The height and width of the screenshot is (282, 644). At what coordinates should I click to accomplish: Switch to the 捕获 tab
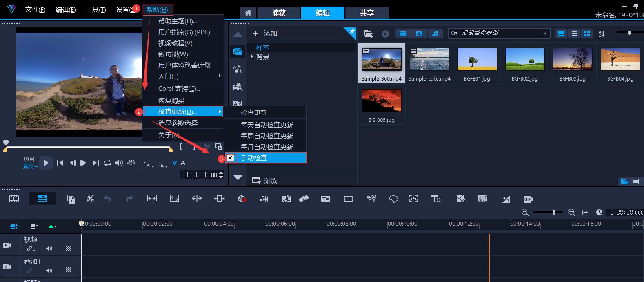click(279, 13)
